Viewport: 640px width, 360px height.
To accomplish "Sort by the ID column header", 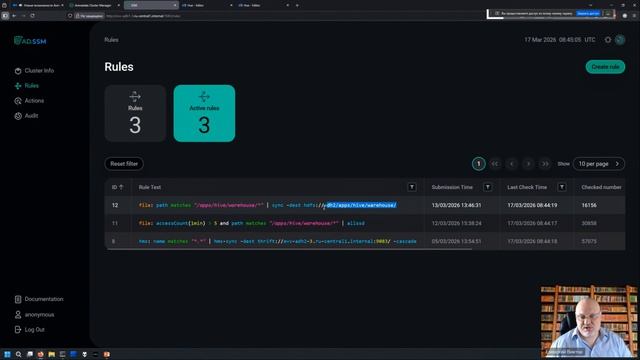I will point(117,187).
